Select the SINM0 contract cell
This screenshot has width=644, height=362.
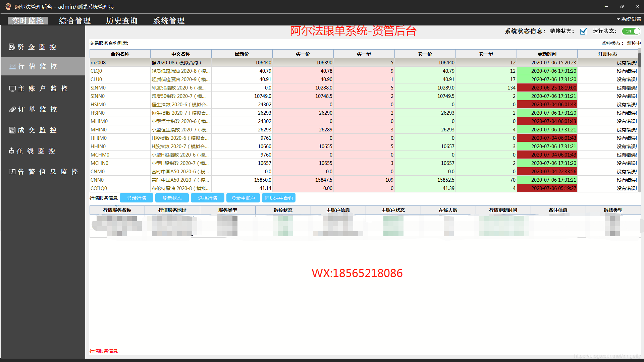120,88
